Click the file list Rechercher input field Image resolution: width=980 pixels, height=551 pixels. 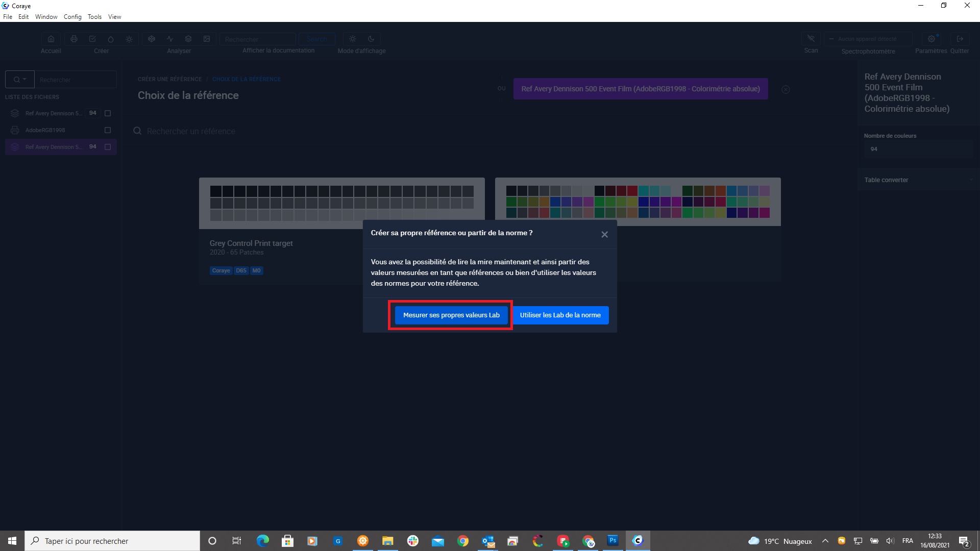[x=76, y=80]
